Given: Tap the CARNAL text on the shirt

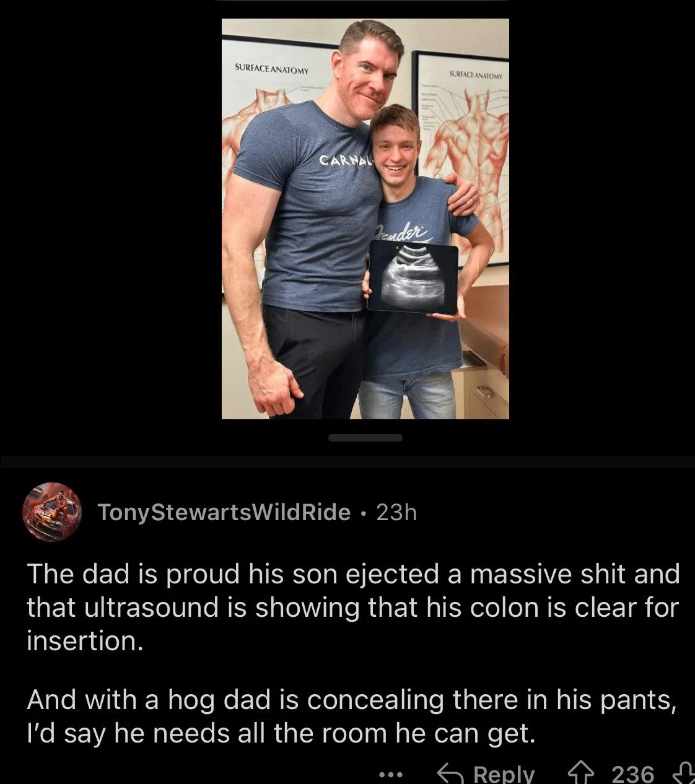Looking at the screenshot, I should 344,160.
